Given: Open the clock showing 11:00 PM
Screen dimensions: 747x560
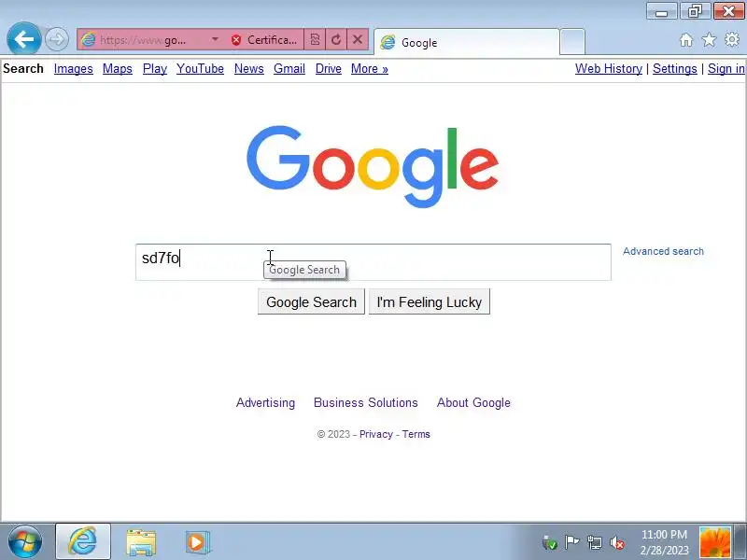Looking at the screenshot, I should (664, 542).
